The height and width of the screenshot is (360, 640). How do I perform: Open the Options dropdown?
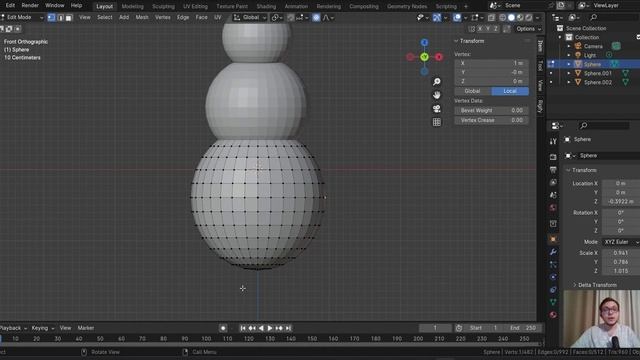[x=528, y=29]
